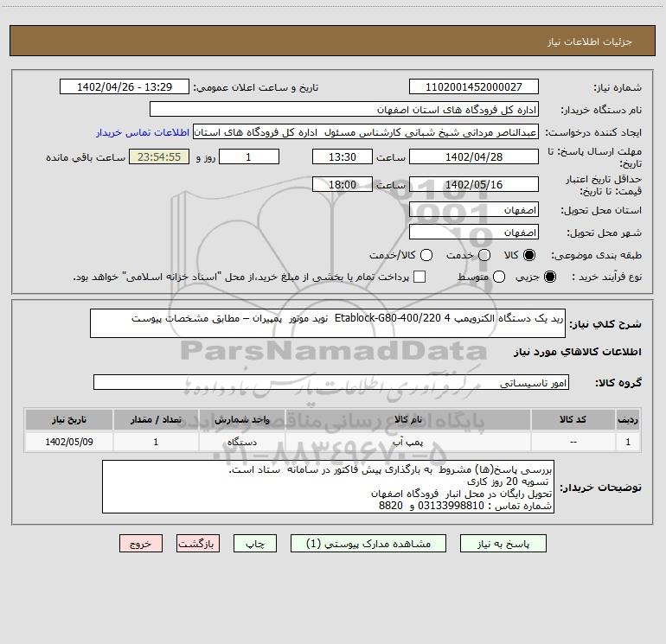Open اطلاعات تماس خریدار link

coord(143,132)
